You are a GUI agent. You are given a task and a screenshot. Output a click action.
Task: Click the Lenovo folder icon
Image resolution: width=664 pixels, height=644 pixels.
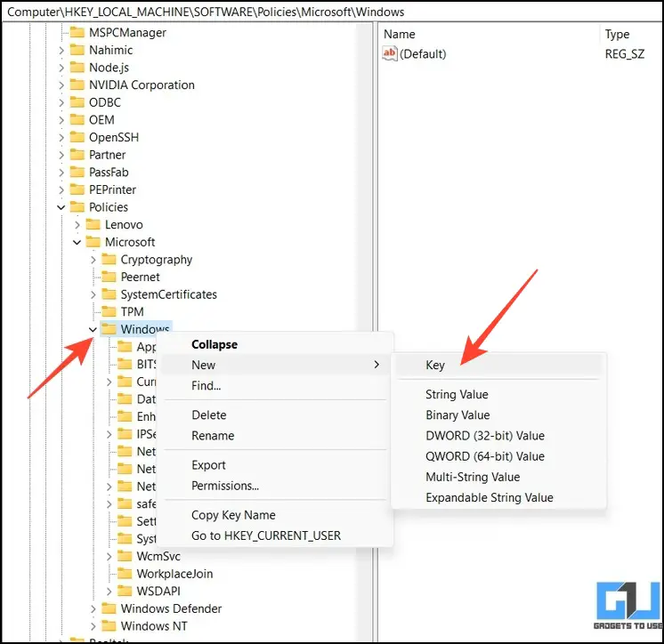pos(93,225)
